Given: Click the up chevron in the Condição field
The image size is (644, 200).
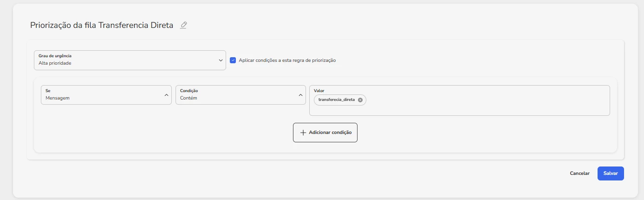Looking at the screenshot, I should tap(300, 95).
